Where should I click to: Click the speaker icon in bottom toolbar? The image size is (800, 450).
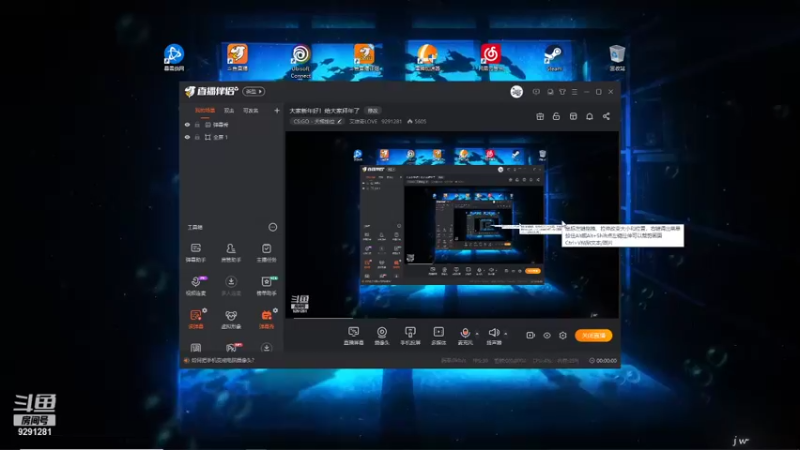pos(493,334)
